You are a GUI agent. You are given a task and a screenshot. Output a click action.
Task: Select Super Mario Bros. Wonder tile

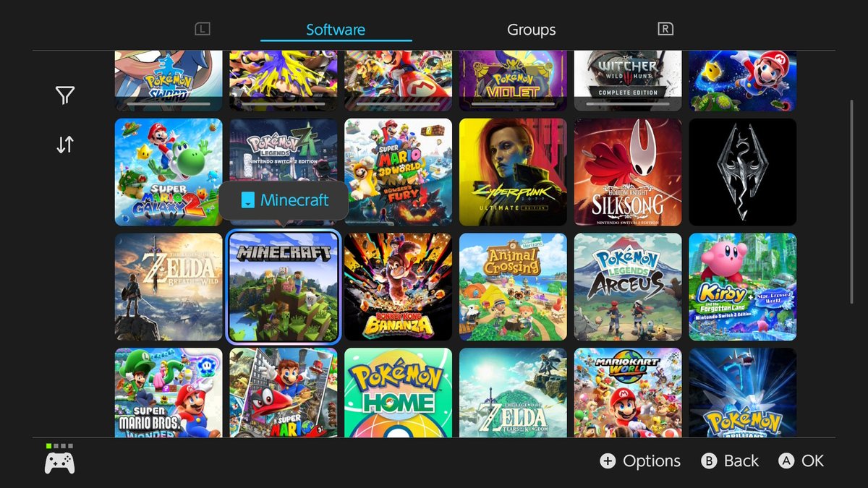click(x=169, y=393)
